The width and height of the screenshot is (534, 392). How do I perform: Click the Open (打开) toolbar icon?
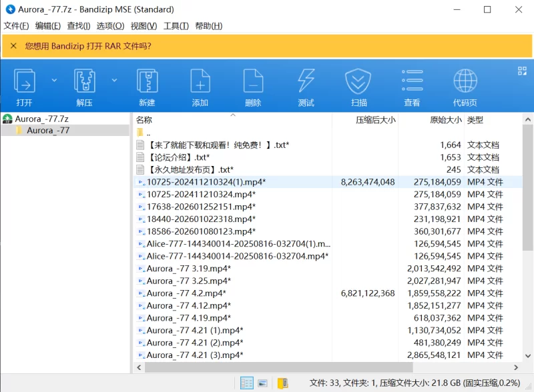(24, 81)
